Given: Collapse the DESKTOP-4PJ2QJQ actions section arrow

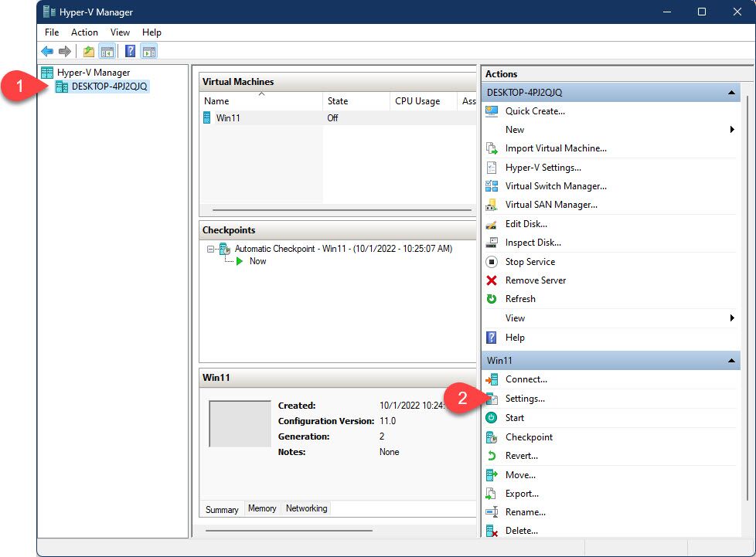Looking at the screenshot, I should point(731,93).
